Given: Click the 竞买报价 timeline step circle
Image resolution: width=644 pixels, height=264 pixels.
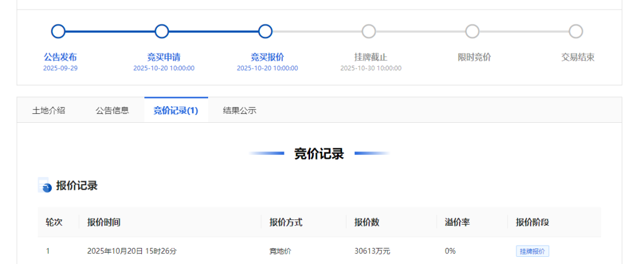Looking at the screenshot, I should pos(265,31).
